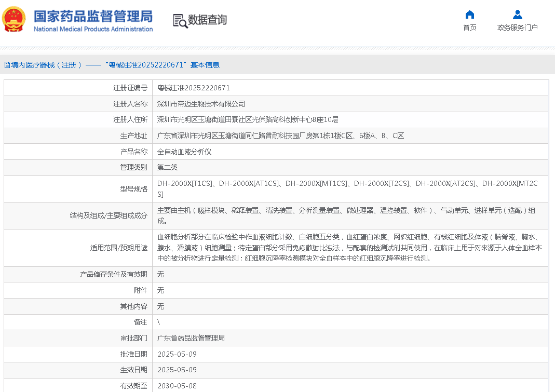
Task: Click the national emblem logo
Action: coord(14,20)
